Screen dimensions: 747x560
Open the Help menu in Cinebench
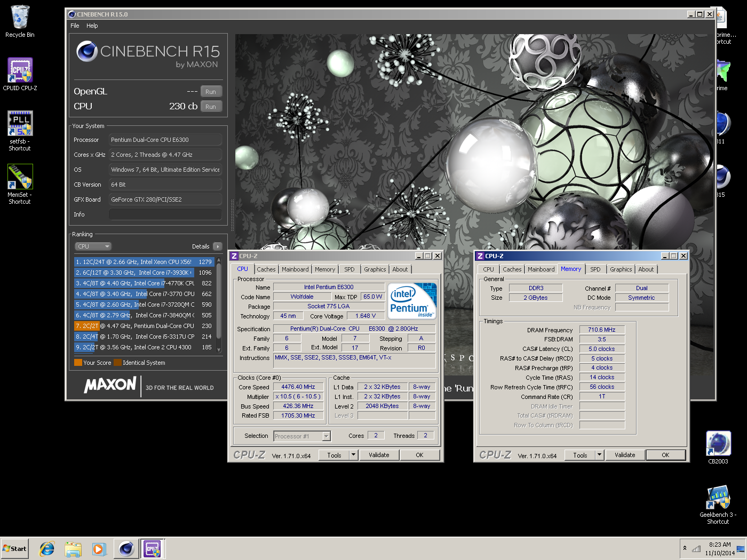tap(92, 26)
